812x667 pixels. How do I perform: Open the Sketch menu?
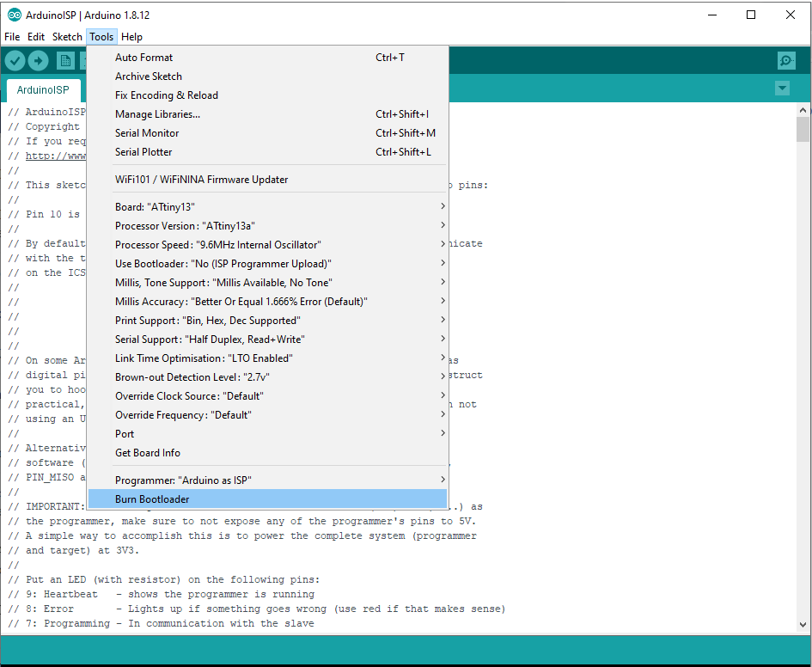pos(67,37)
